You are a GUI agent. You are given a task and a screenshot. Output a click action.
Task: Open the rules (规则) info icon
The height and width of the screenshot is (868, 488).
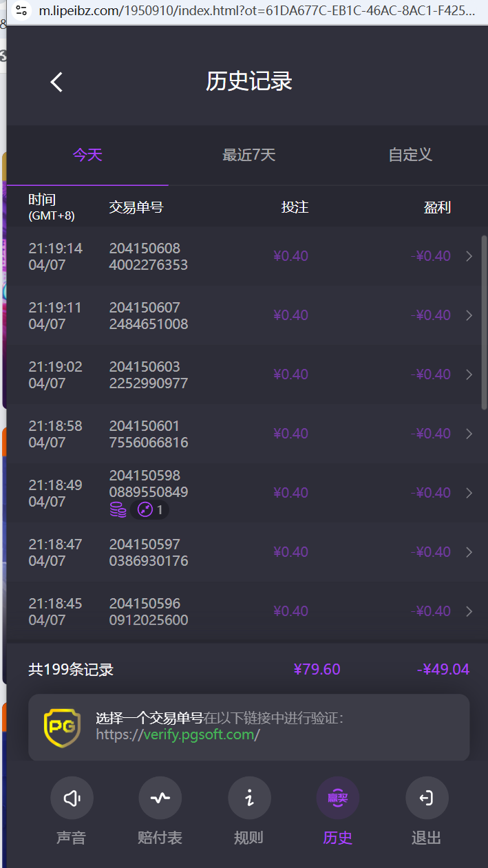(249, 798)
